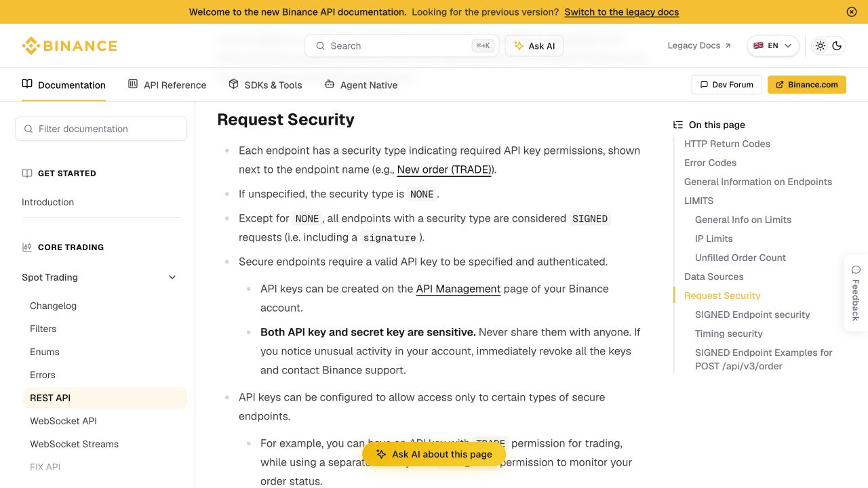Click the Ask AI button
Image resolution: width=868 pixels, height=488 pixels.
tap(534, 46)
